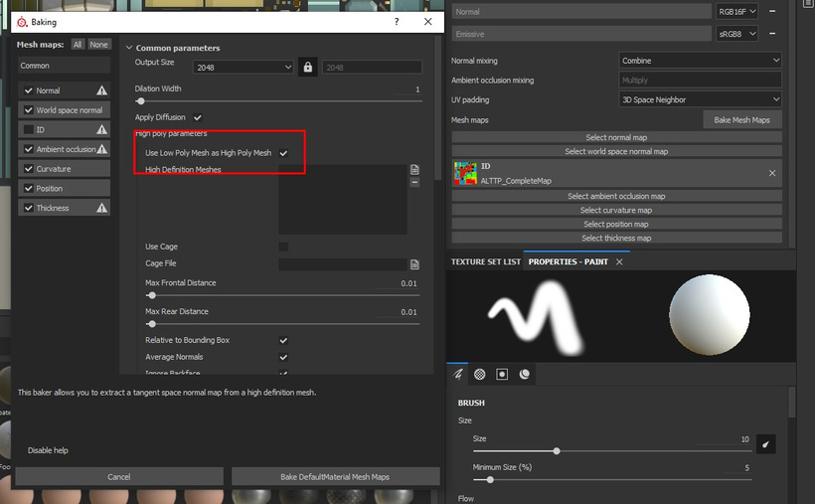Image resolution: width=815 pixels, height=504 pixels.
Task: Enable the ID mesh map checkbox
Action: (x=28, y=129)
